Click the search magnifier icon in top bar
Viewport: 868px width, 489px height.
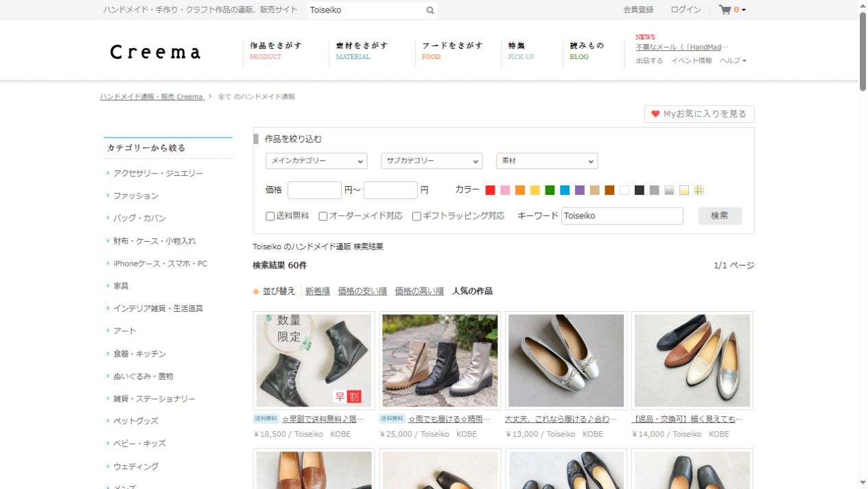pyautogui.click(x=430, y=10)
